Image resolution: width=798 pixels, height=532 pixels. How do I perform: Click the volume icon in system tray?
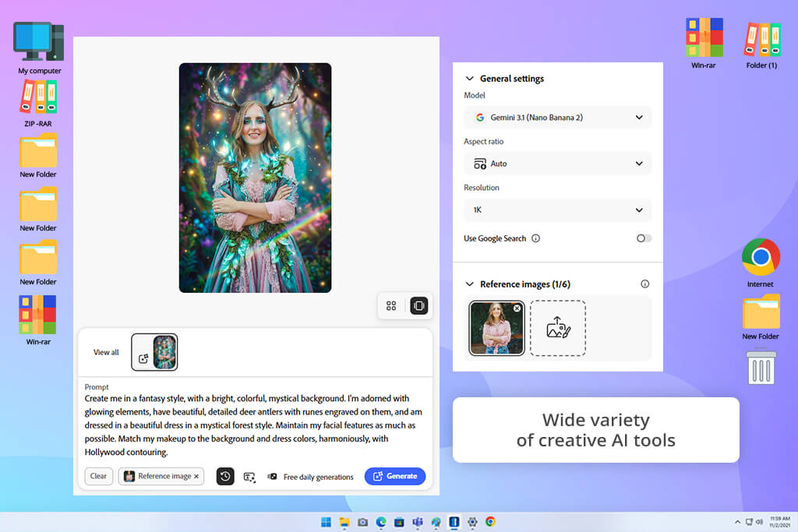click(759, 522)
